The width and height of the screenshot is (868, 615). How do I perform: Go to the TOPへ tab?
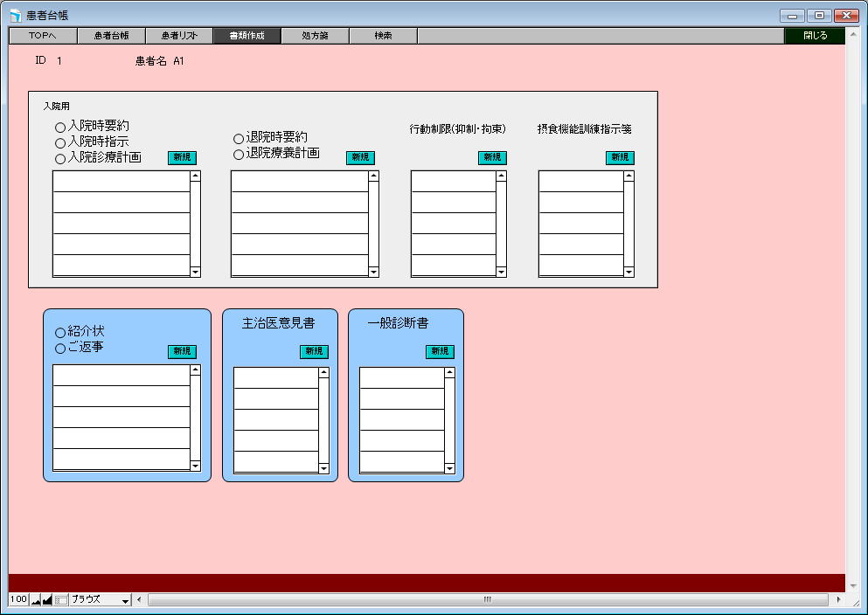click(x=43, y=36)
